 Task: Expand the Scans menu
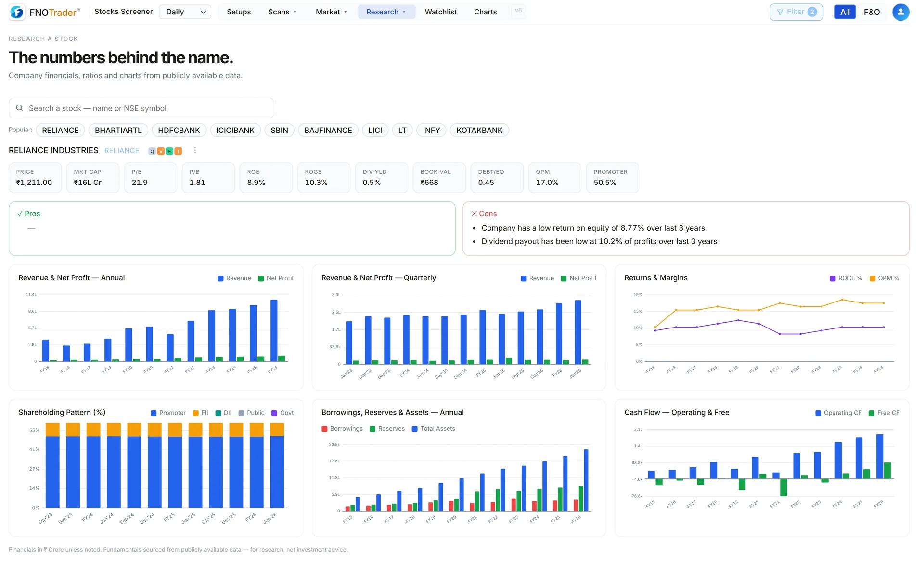[x=282, y=12]
